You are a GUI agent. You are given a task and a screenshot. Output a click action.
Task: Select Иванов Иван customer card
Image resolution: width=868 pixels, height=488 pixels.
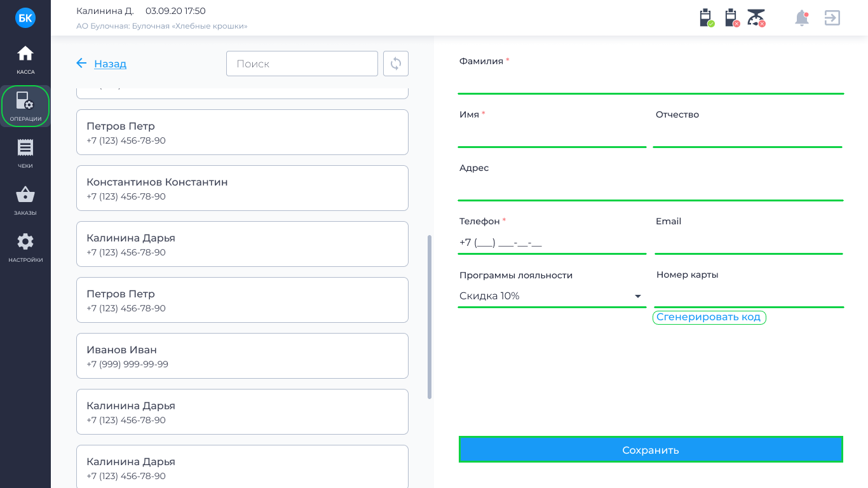point(242,356)
